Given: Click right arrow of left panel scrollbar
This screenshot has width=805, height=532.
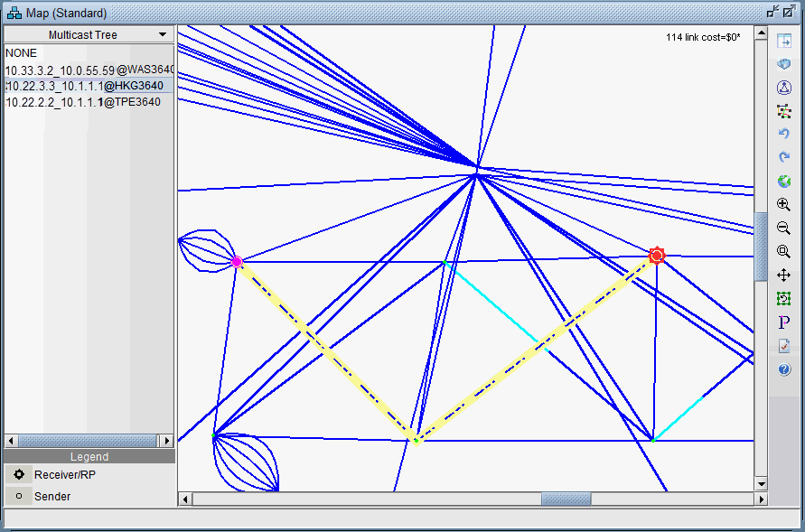Looking at the screenshot, I should pos(166,441).
